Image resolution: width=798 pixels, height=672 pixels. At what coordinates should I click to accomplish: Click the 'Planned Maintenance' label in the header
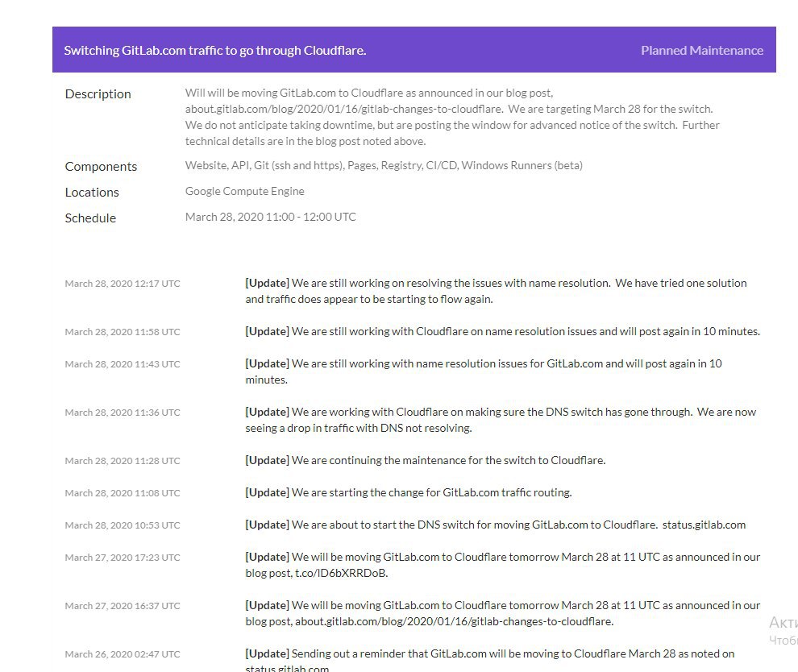click(x=702, y=51)
